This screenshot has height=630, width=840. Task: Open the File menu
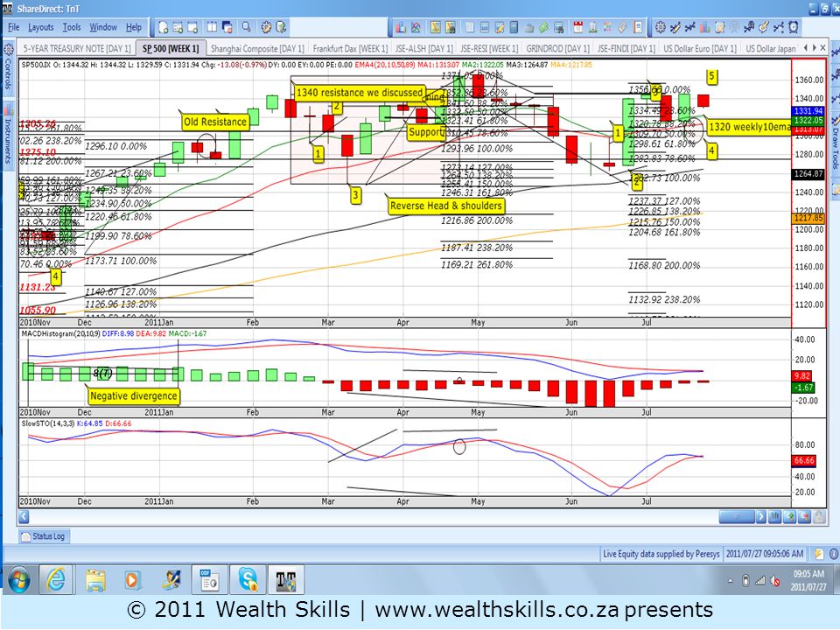13,27
